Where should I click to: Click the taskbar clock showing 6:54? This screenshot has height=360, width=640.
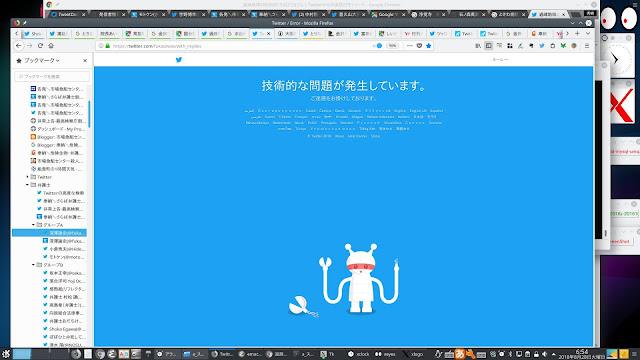tap(582, 354)
